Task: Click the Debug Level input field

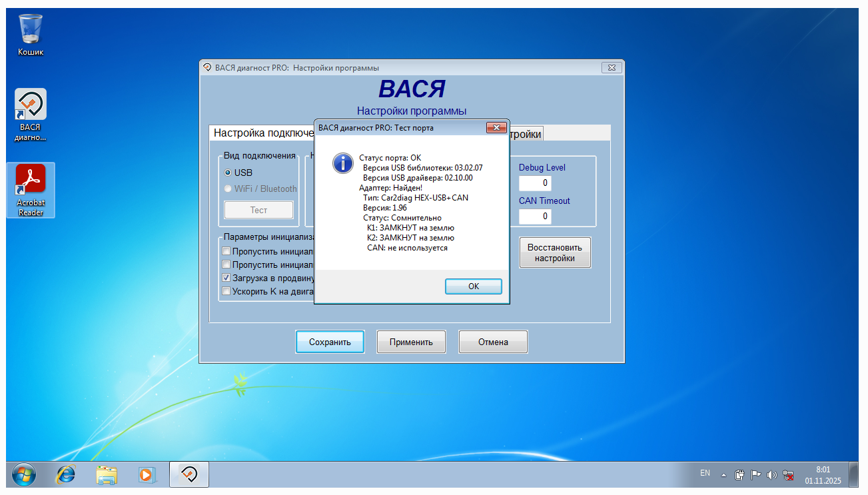Action: coord(535,183)
